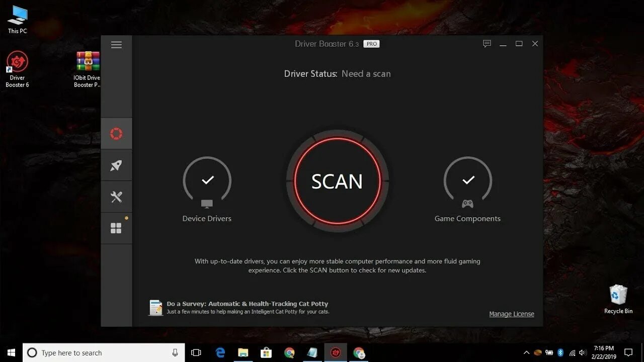
Task: Select the Scan section in the sidebar
Action: (116, 134)
